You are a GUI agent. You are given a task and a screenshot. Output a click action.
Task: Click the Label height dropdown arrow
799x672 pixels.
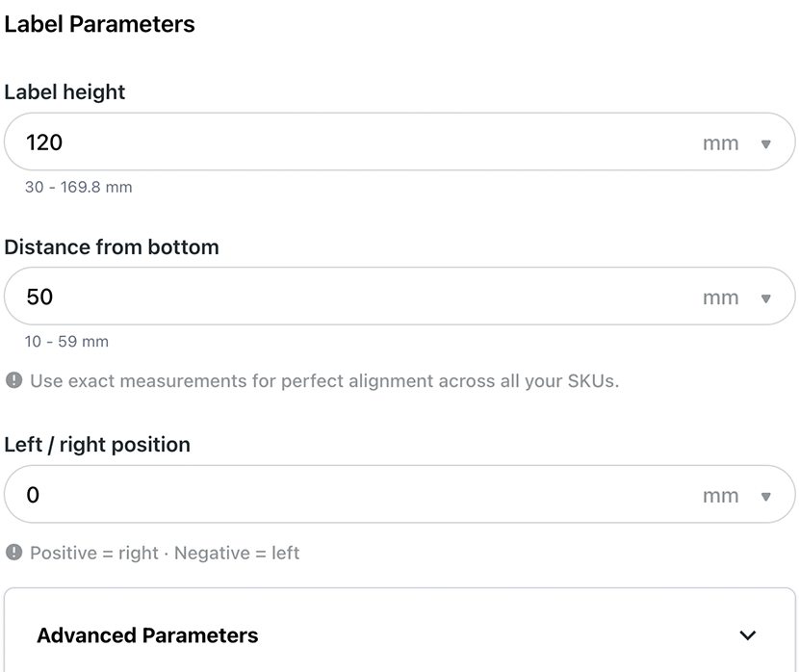[766, 143]
